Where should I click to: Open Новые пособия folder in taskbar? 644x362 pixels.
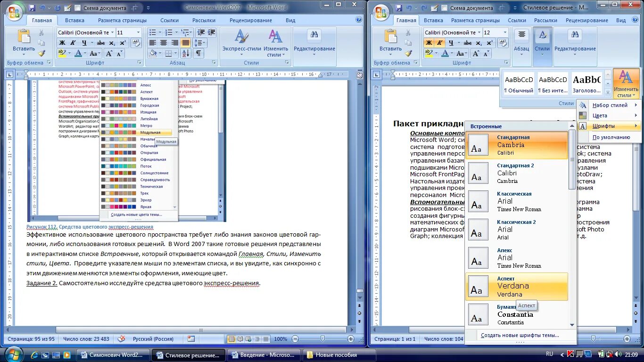[339, 355]
